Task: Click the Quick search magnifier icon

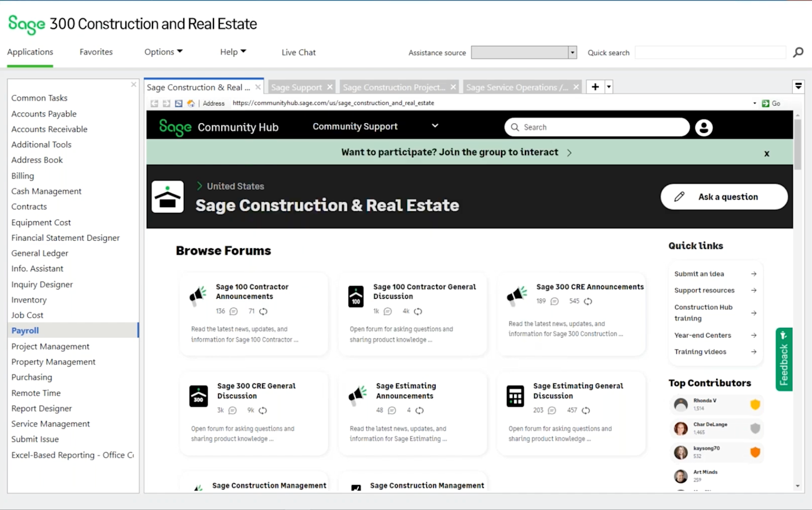Action: click(x=798, y=52)
